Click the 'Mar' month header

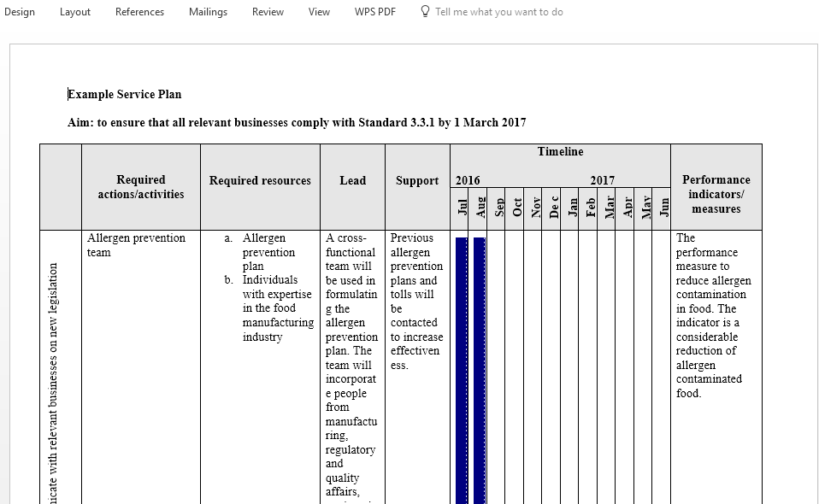pyautogui.click(x=609, y=208)
